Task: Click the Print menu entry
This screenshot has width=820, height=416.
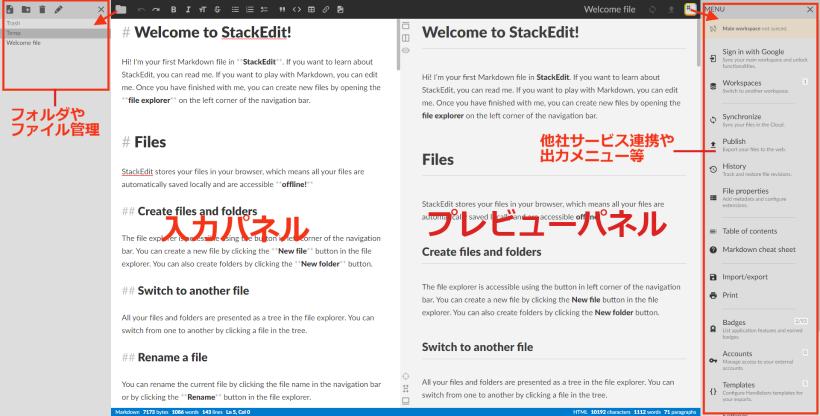Action: [x=759, y=295]
